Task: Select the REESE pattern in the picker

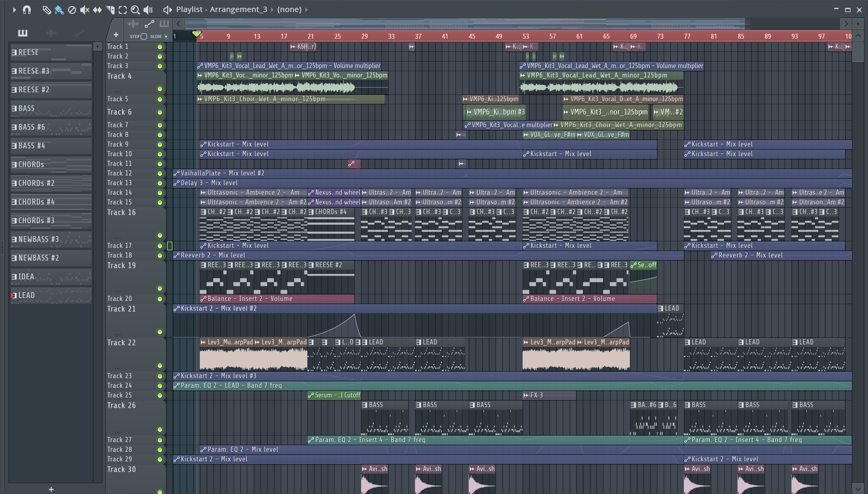Action: 51,52
